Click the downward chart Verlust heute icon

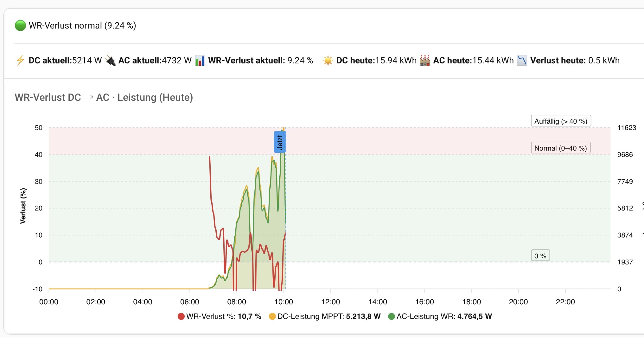click(522, 60)
